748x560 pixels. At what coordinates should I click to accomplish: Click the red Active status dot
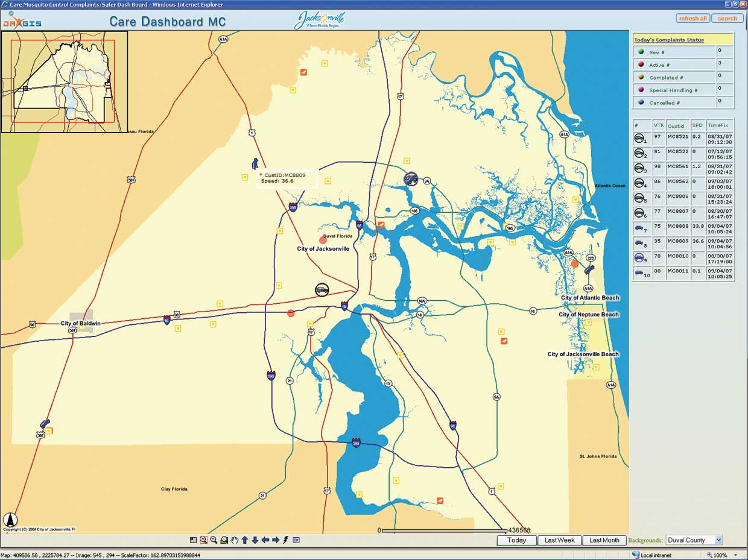click(x=641, y=65)
